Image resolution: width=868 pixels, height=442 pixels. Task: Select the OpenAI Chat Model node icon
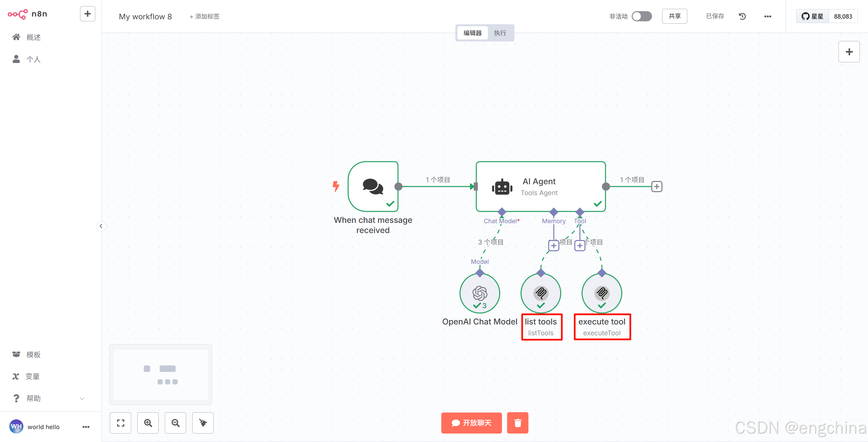pos(480,293)
